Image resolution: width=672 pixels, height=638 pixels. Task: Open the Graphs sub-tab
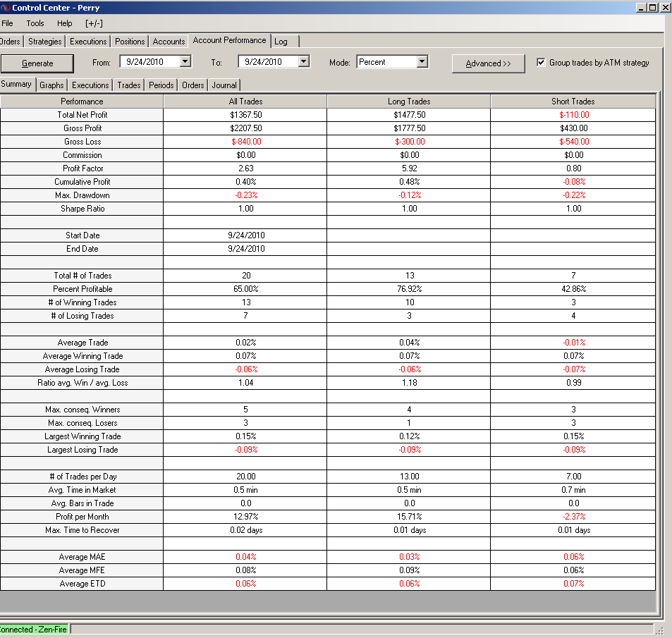[51, 85]
